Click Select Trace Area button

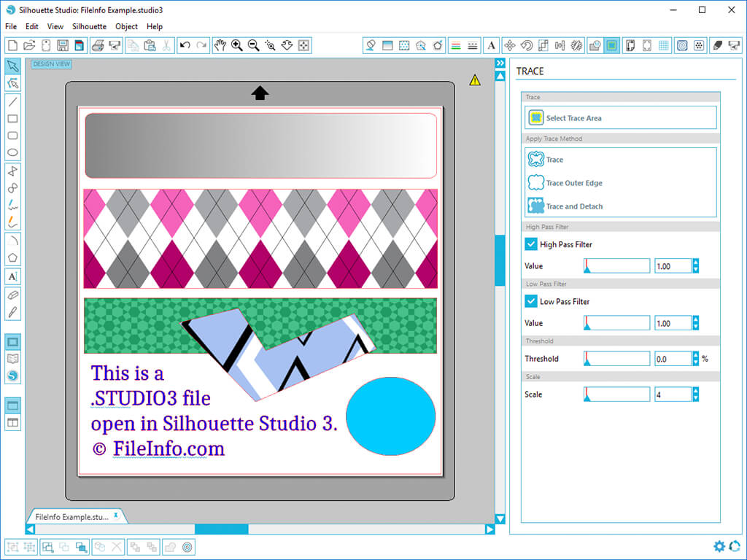pyautogui.click(x=621, y=117)
